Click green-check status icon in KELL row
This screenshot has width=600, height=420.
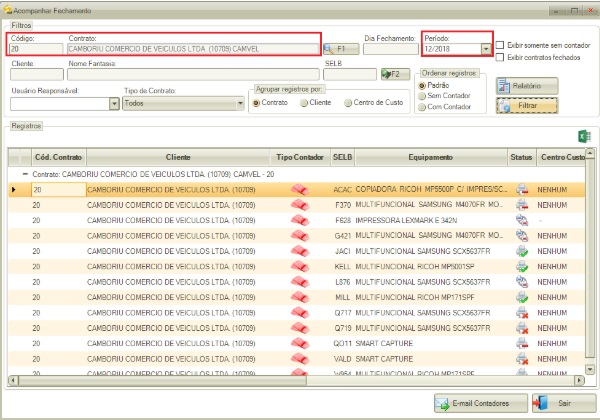[522, 267]
